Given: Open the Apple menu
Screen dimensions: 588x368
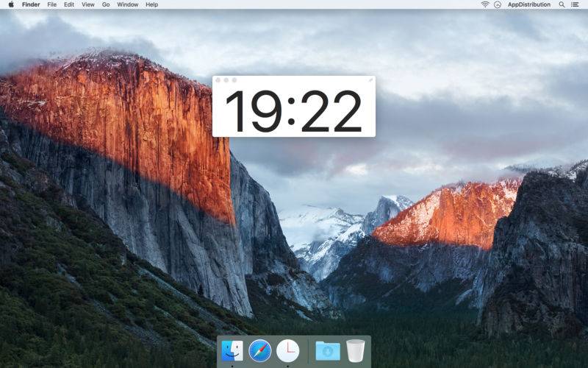Looking at the screenshot, I should tap(11, 4).
